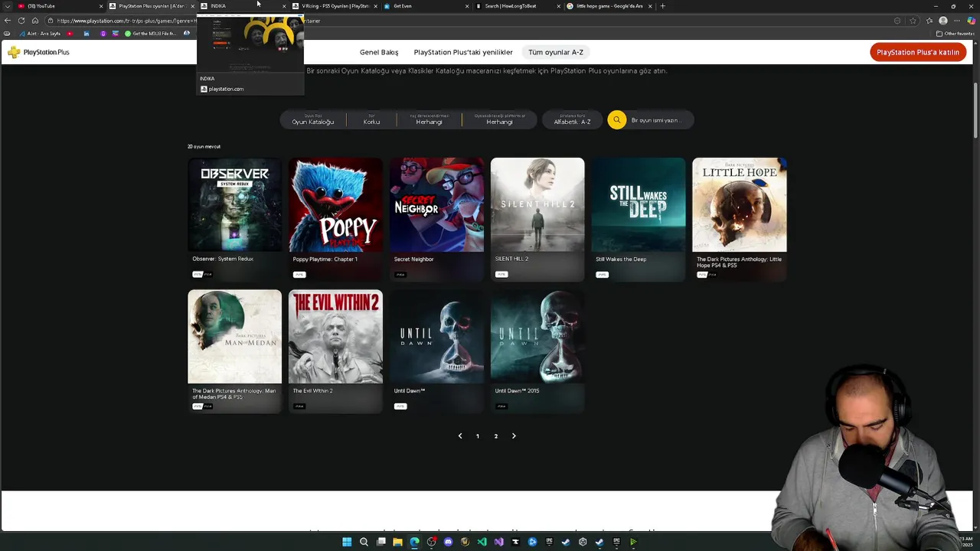Open Until Dawn™ 2015 game card
This screenshot has width=980, height=551.
(537, 351)
